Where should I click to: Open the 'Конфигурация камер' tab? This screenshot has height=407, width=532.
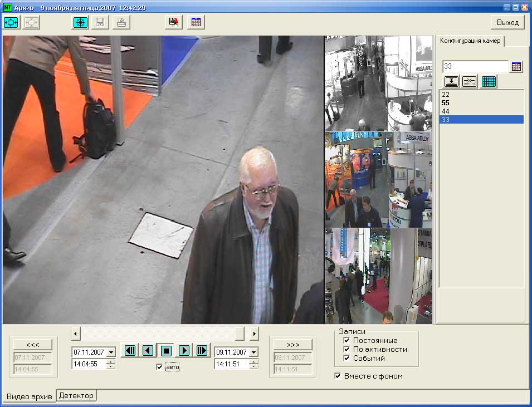(470, 41)
